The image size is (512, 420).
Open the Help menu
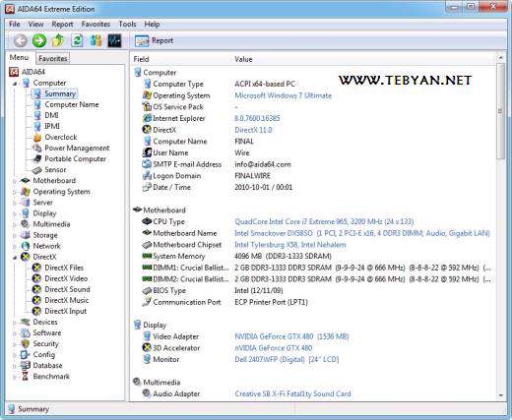pos(152,24)
